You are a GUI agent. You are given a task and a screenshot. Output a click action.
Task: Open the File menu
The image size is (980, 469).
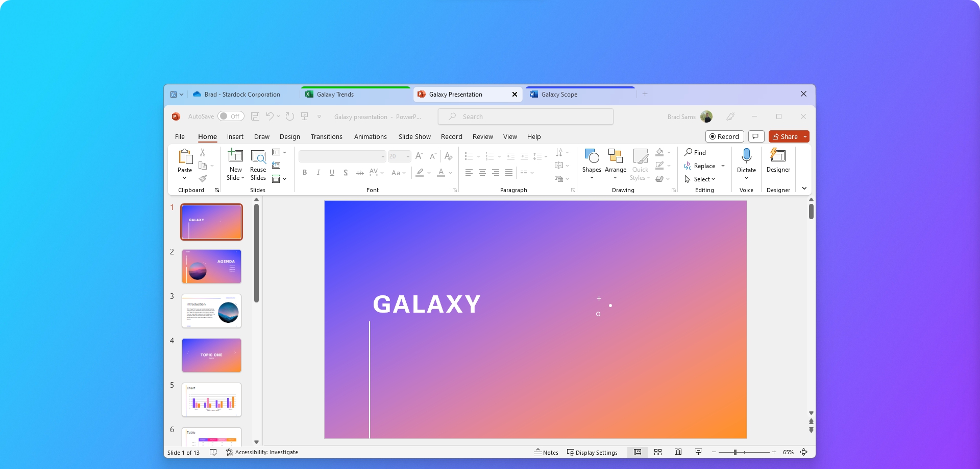click(x=180, y=136)
